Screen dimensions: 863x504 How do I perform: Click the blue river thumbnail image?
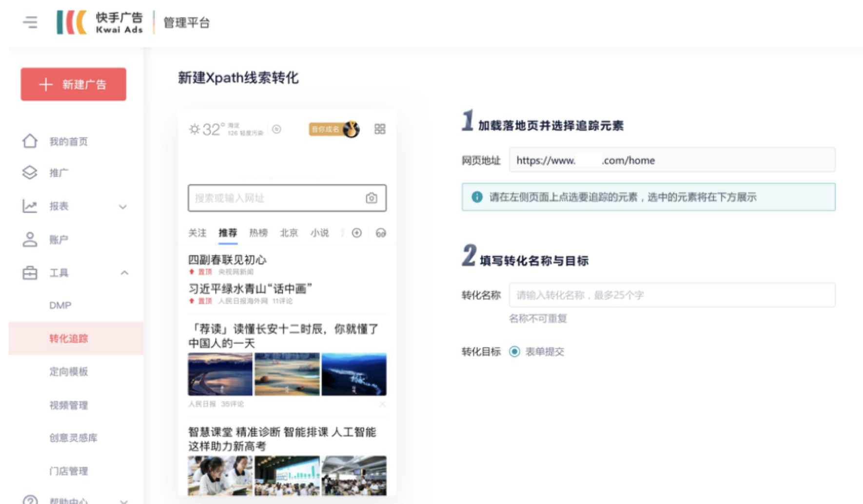354,374
